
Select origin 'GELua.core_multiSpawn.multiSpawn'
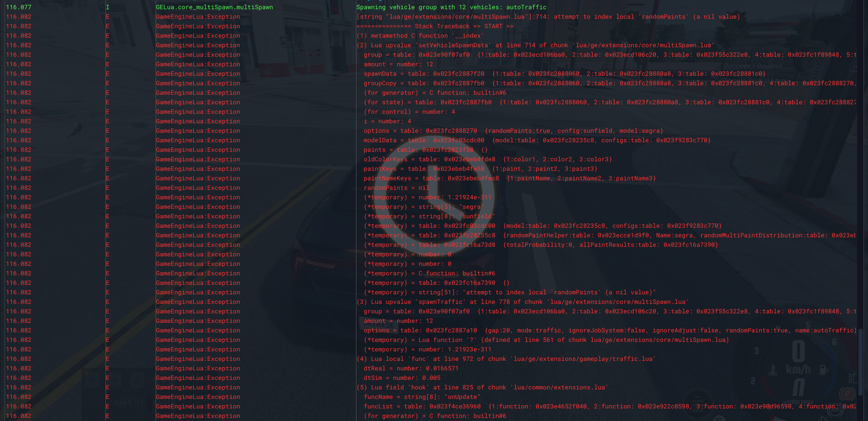pyautogui.click(x=214, y=7)
